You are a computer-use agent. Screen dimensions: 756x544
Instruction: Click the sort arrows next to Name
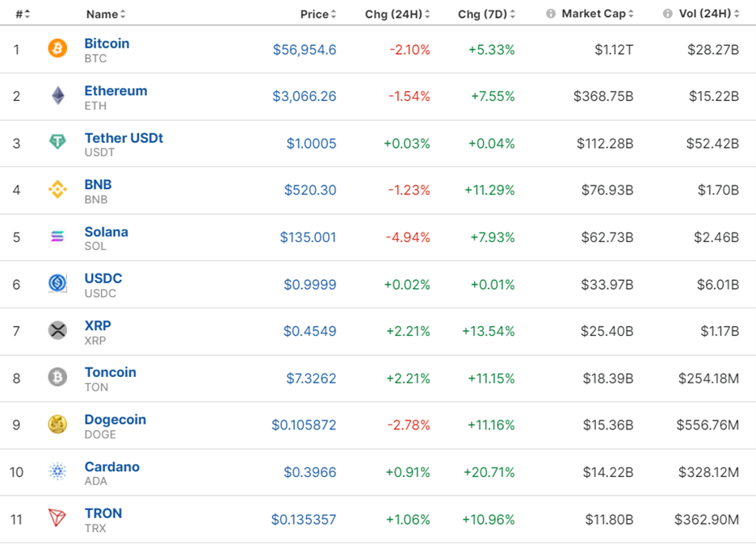(123, 14)
